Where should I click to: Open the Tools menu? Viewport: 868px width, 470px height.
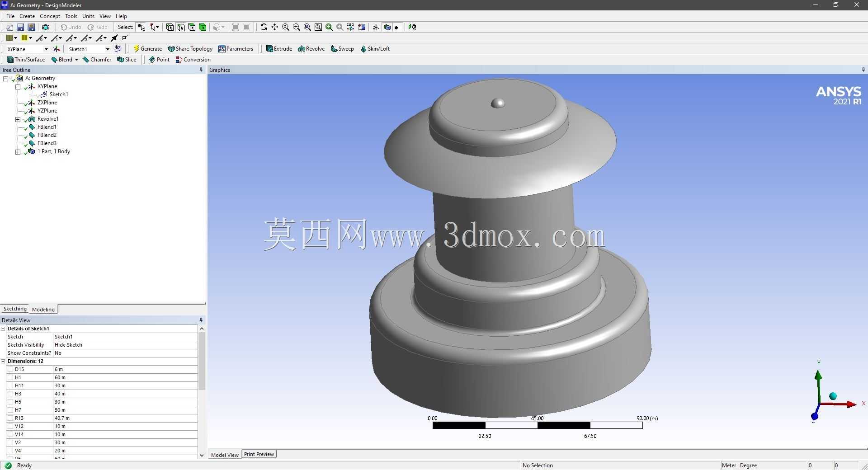click(x=71, y=16)
